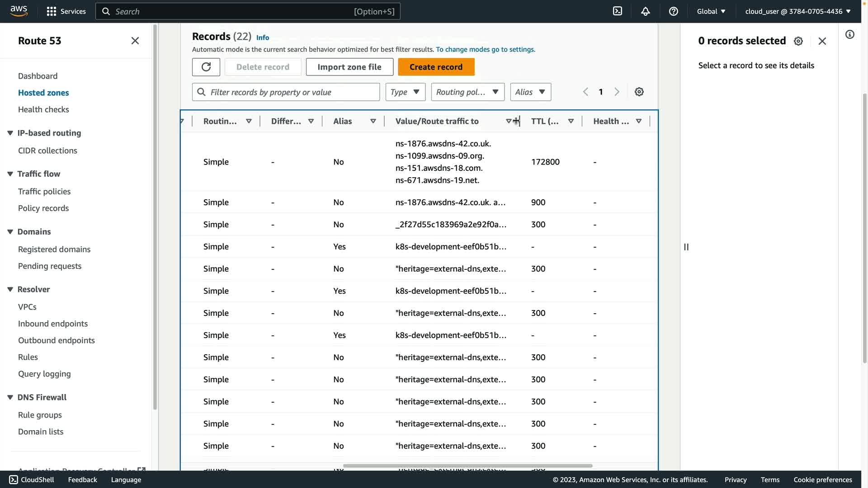Open Registered domains in the sidebar
Viewport: 868px width, 488px height.
(54, 249)
